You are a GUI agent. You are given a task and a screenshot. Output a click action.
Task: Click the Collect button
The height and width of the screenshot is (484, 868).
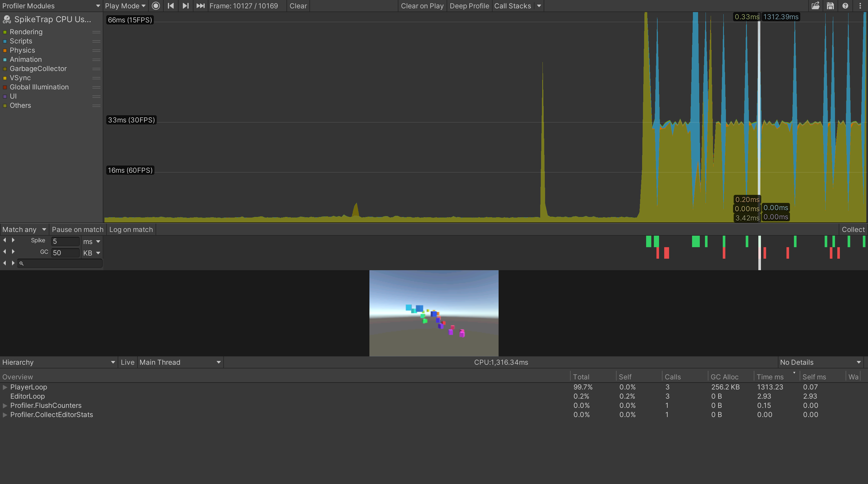[853, 229]
